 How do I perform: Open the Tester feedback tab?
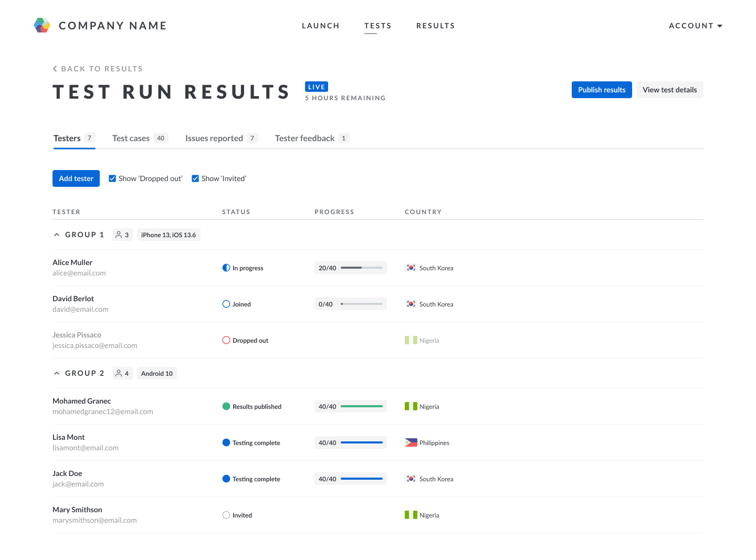coord(312,138)
